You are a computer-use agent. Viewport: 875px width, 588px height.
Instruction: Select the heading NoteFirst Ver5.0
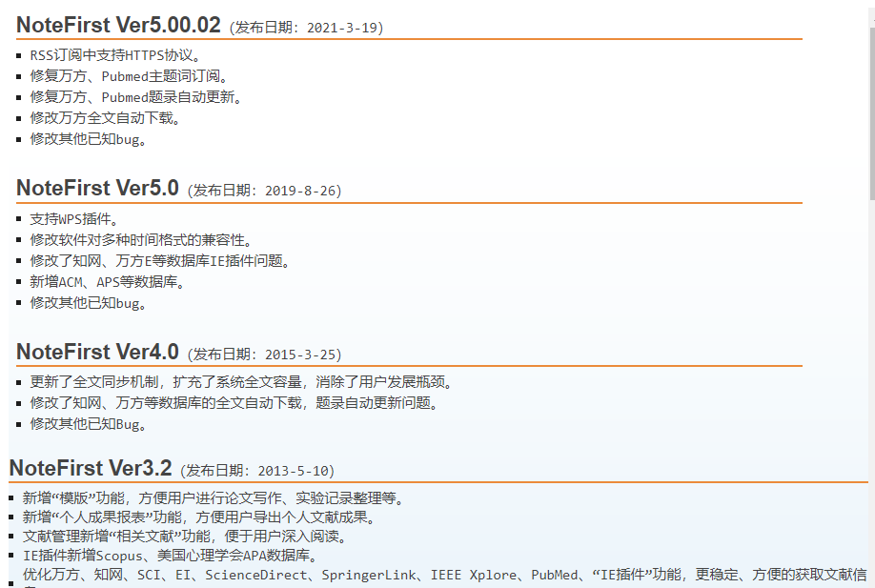point(97,188)
